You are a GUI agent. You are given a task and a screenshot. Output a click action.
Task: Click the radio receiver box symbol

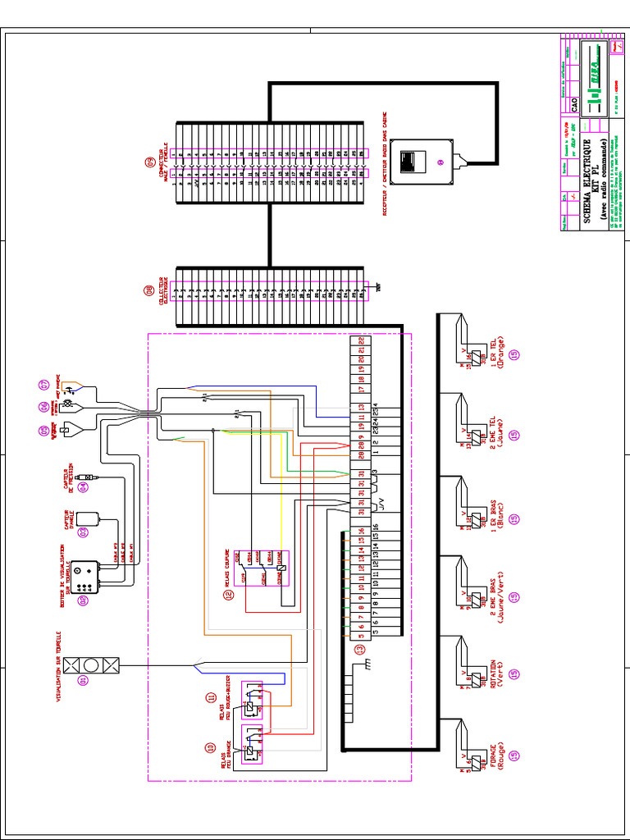[422, 162]
